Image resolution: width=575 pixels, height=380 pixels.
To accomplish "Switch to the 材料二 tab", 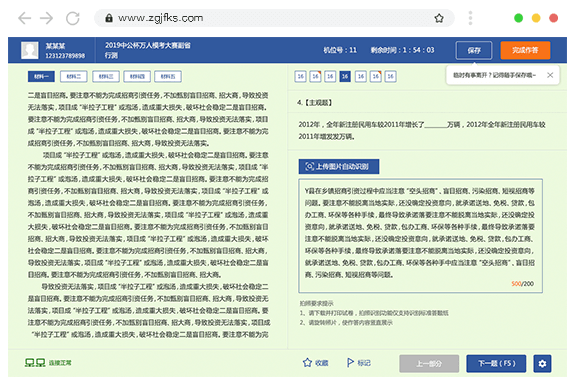I will click(x=73, y=76).
